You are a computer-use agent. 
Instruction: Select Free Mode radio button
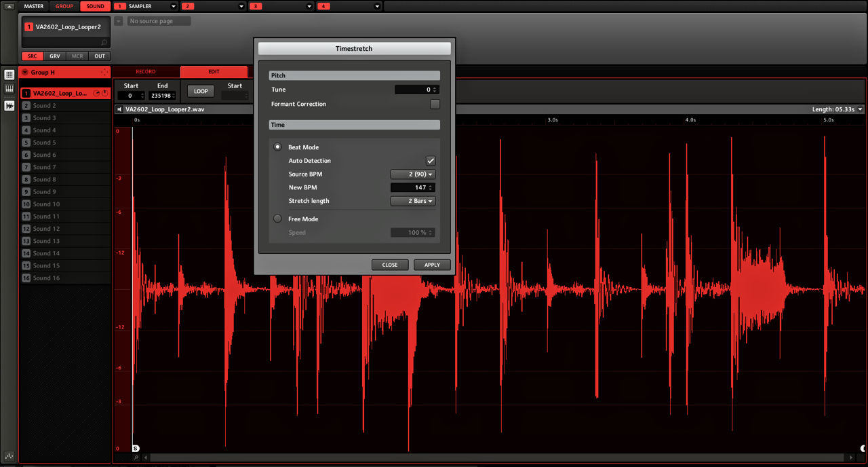coord(277,219)
